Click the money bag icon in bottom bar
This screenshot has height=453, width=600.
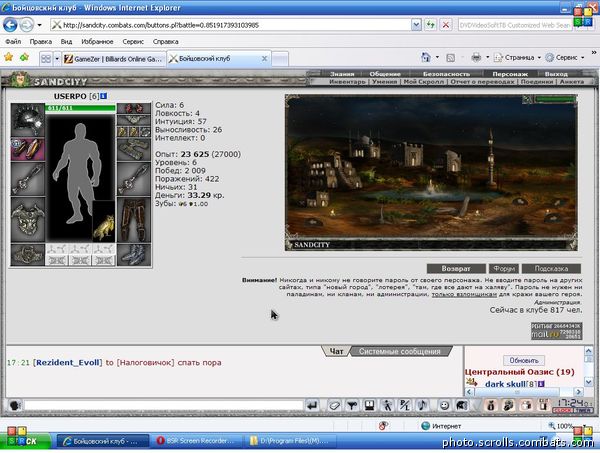(x=491, y=405)
